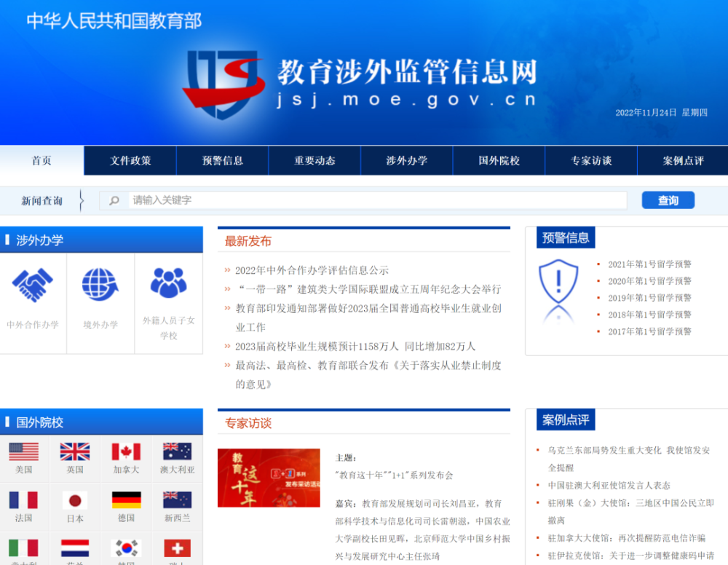Viewport: 728px width, 565px height.
Task: Open the 中外合作办学 handshake icon
Action: (33, 285)
